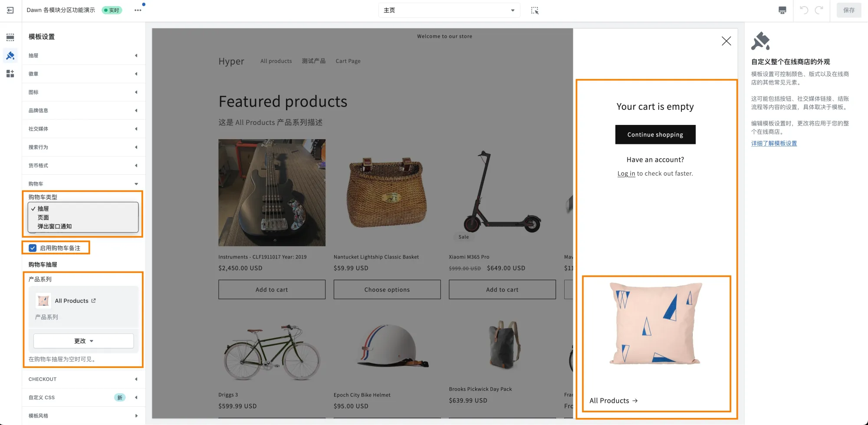Click the desktop preview icon
Viewport: 868px width, 425px height.
pos(782,10)
